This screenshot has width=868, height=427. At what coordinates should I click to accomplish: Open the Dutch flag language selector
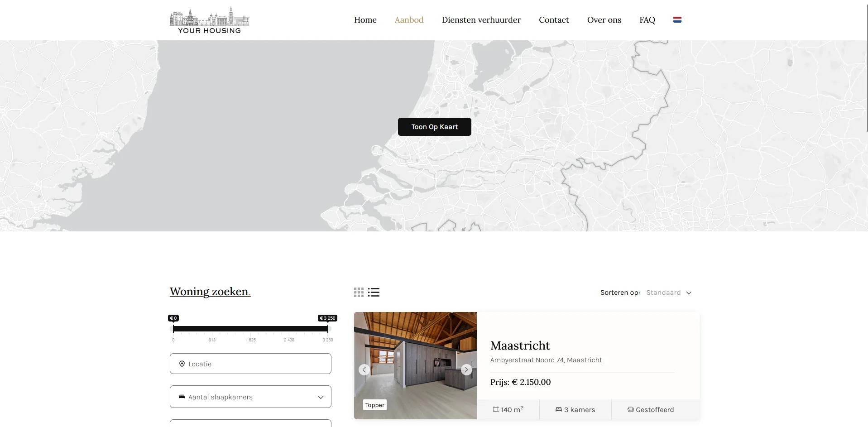pos(677,19)
